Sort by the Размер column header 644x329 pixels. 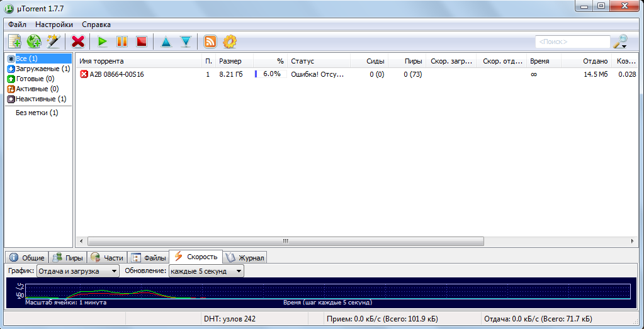point(234,61)
